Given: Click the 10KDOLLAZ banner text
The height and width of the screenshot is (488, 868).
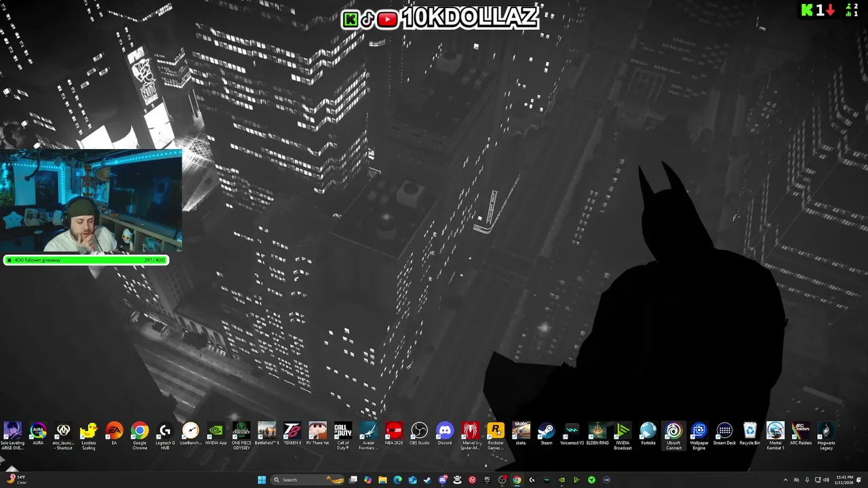Looking at the screenshot, I should (470, 18).
